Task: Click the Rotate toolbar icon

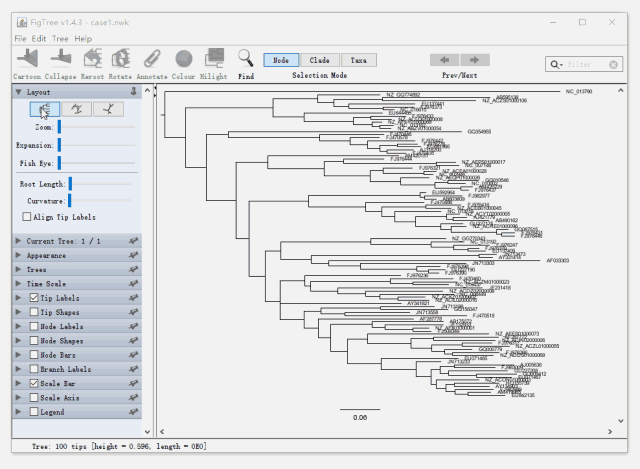Action: 120,58
